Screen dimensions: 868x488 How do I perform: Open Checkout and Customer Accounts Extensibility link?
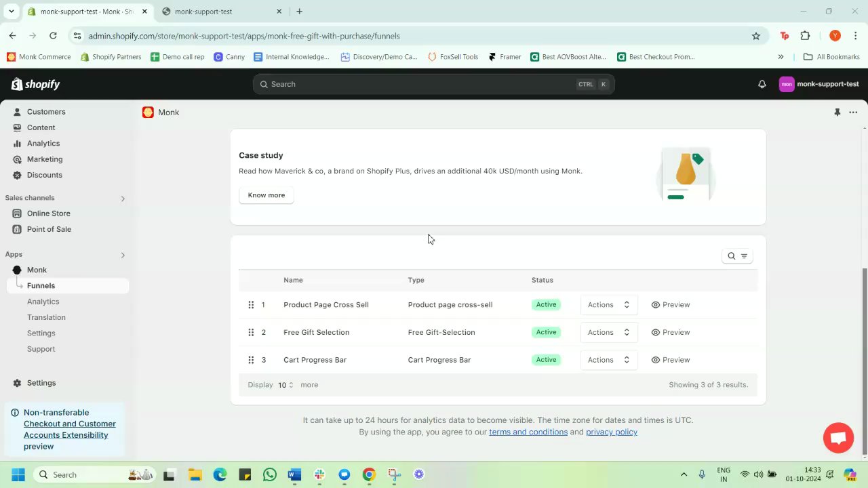point(70,430)
